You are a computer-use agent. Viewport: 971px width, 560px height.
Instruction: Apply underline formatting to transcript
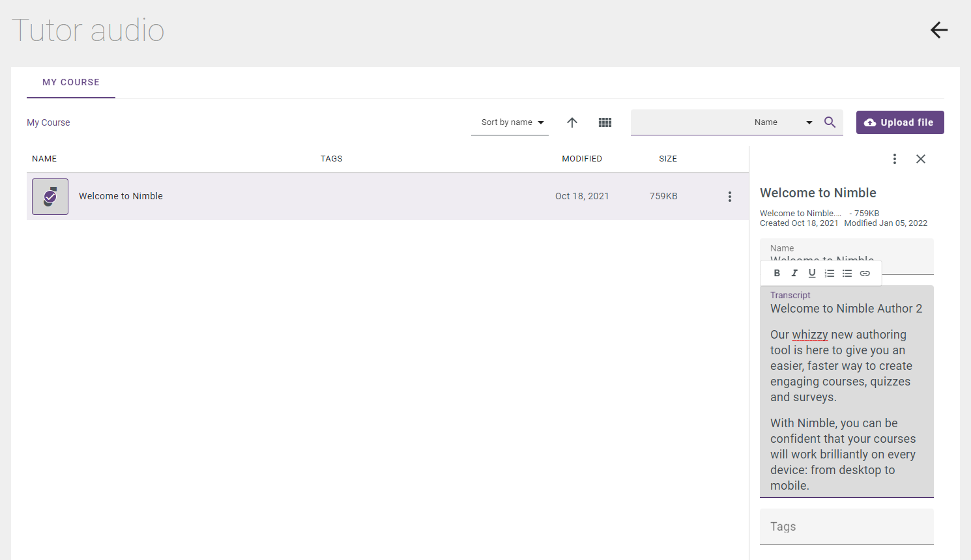click(812, 273)
